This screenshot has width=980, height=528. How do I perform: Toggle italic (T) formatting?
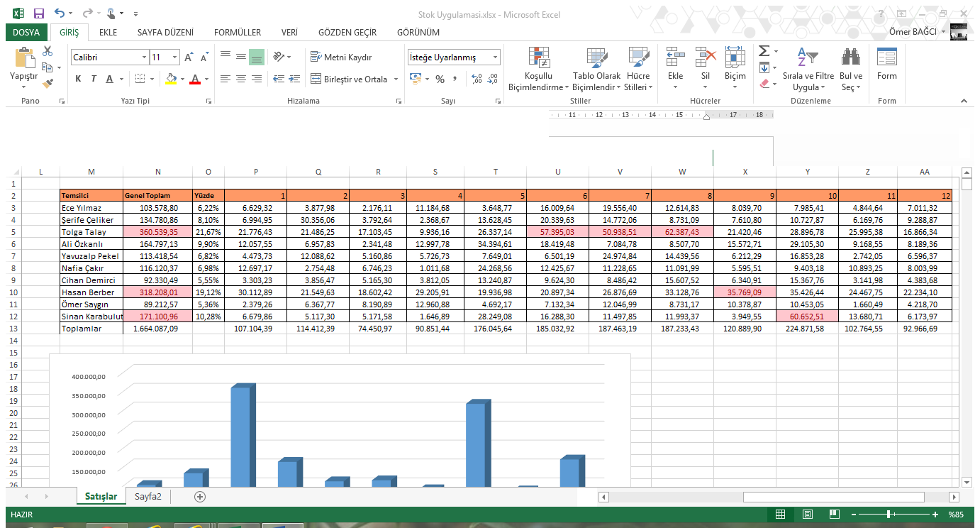pyautogui.click(x=94, y=79)
